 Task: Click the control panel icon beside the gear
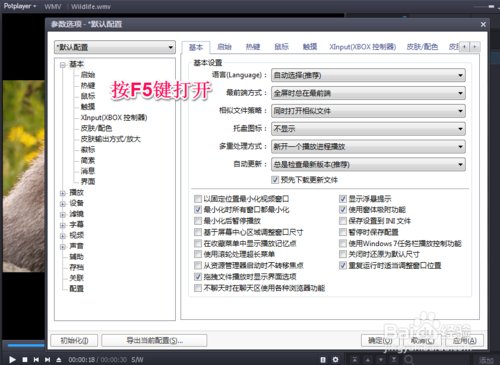pos(323,360)
